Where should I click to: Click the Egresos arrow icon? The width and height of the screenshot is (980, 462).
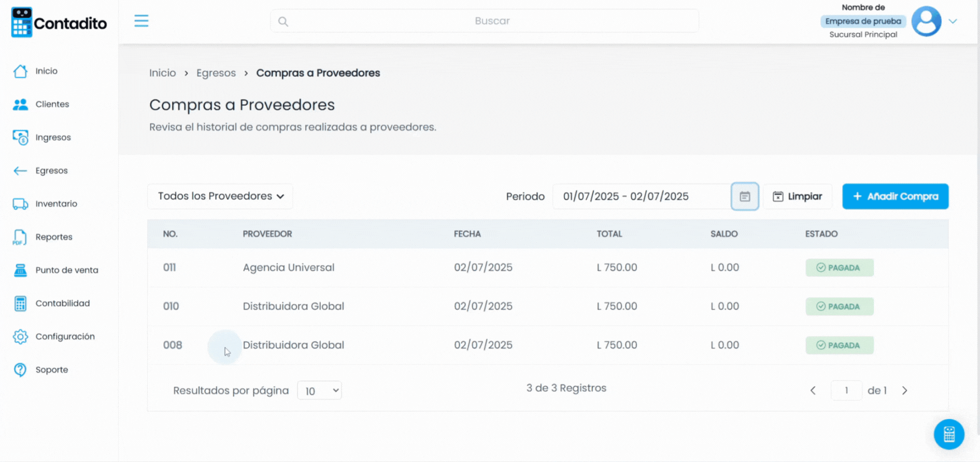20,171
